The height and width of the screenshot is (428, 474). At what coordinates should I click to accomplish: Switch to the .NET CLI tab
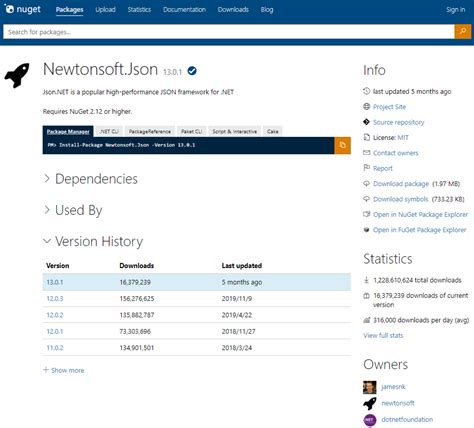pos(109,131)
